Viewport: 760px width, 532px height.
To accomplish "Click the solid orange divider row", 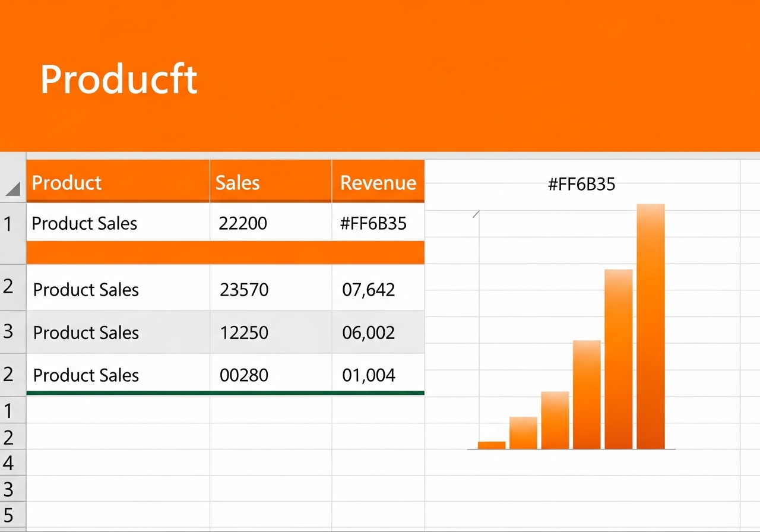I will click(226, 252).
